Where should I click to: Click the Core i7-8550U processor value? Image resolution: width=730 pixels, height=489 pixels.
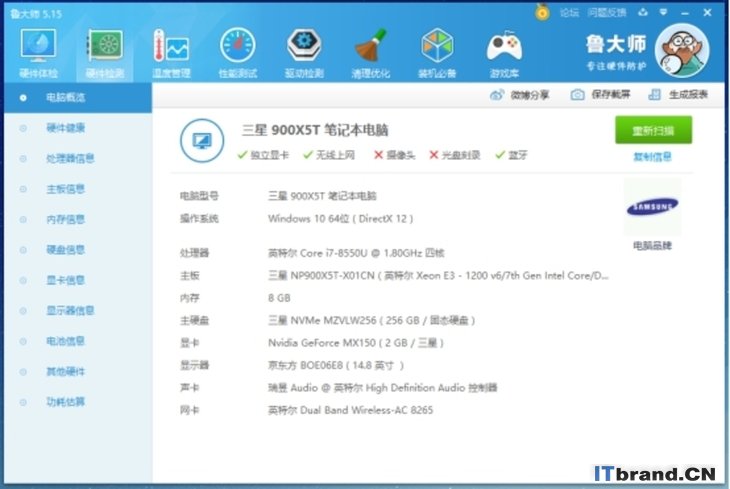click(356, 253)
